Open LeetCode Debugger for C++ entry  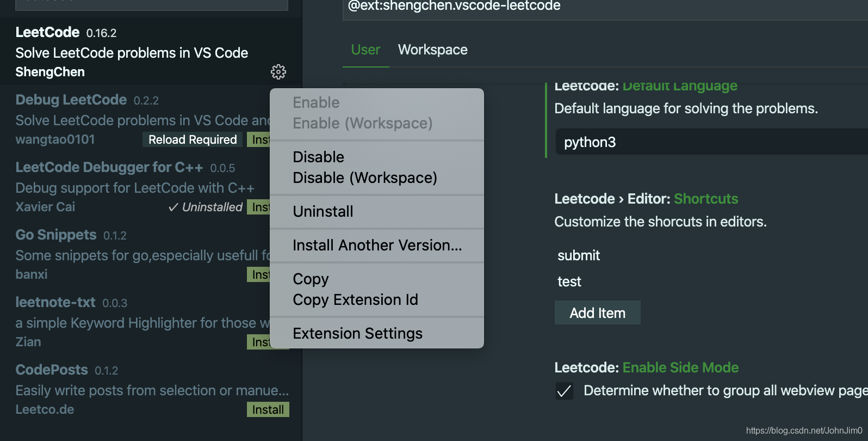135,186
